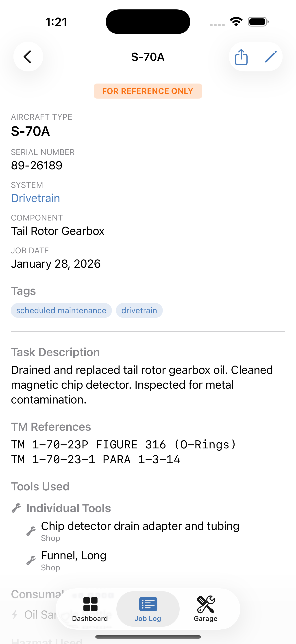Tap the TM 1-70-23P FIGURE 316 reference
This screenshot has height=644, width=296.
124,445
